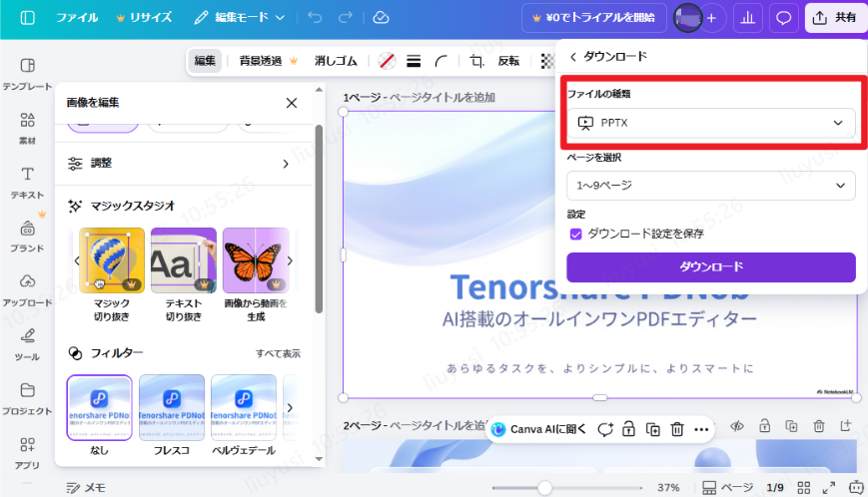Add collaborator with plus icon

point(712,18)
